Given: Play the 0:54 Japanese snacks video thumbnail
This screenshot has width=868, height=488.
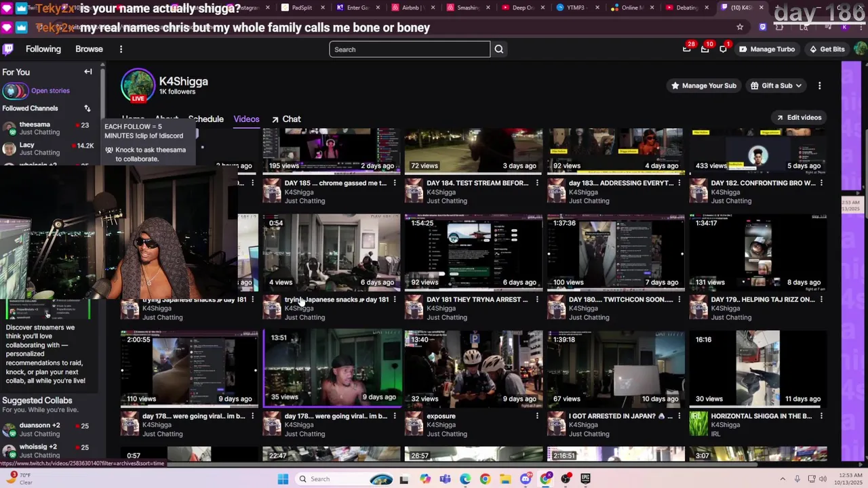Looking at the screenshot, I should point(332,252).
